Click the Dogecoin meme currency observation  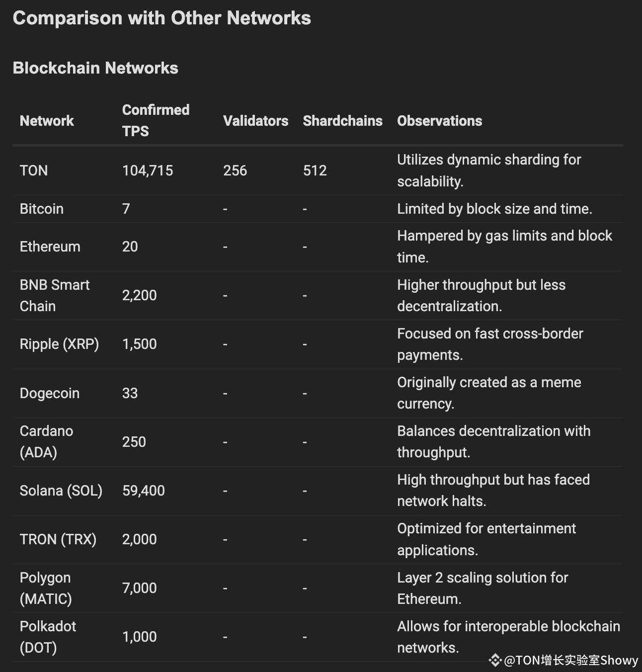(489, 393)
